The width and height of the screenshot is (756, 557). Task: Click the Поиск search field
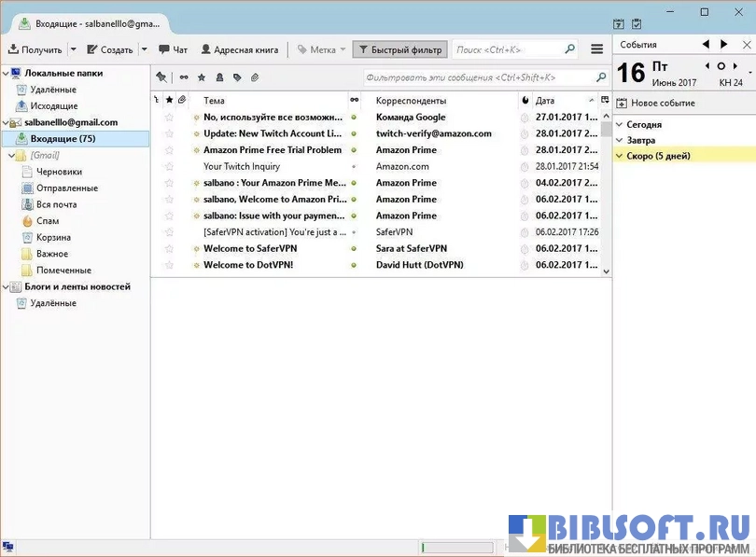pos(509,49)
